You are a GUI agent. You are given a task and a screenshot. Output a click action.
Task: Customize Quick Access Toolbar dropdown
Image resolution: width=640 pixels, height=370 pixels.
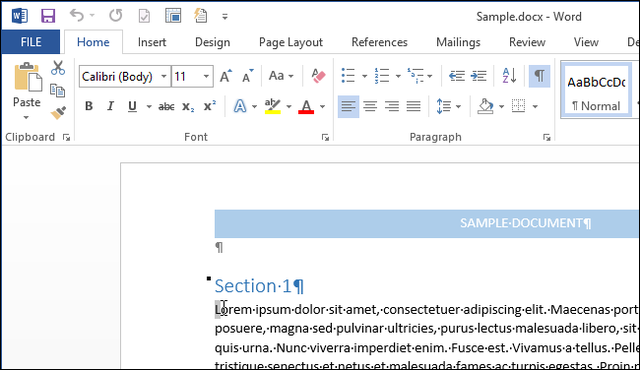point(224,17)
